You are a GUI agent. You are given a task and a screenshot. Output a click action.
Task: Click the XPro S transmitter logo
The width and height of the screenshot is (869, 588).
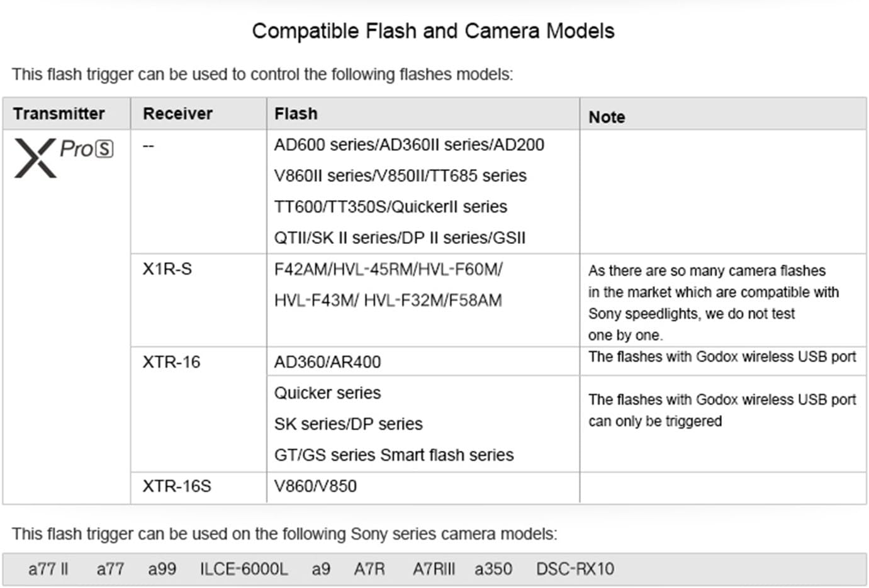tap(63, 157)
